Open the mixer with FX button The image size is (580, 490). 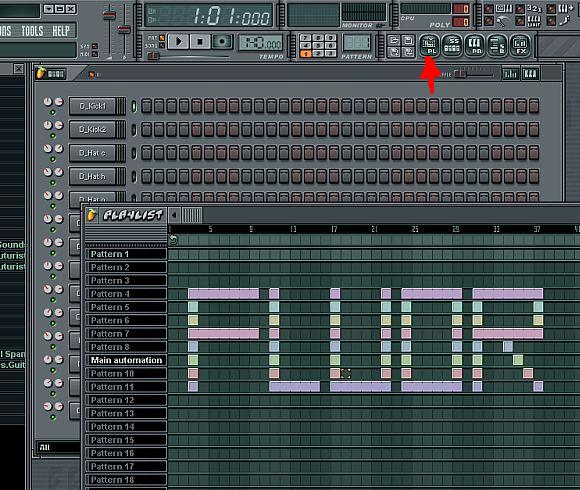tap(520, 45)
